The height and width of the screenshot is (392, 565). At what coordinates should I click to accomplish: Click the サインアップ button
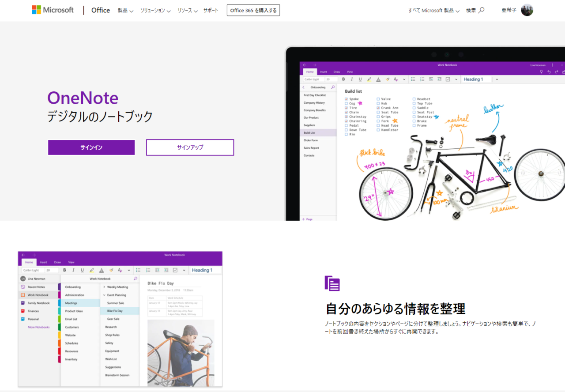pos(190,147)
